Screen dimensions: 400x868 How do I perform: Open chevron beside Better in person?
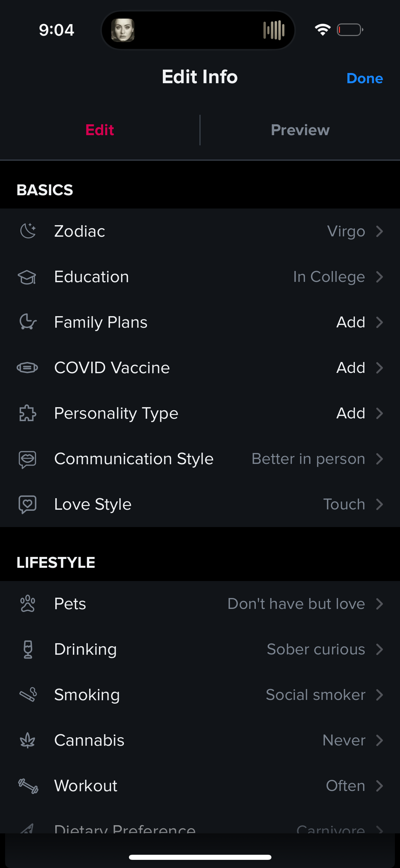380,459
